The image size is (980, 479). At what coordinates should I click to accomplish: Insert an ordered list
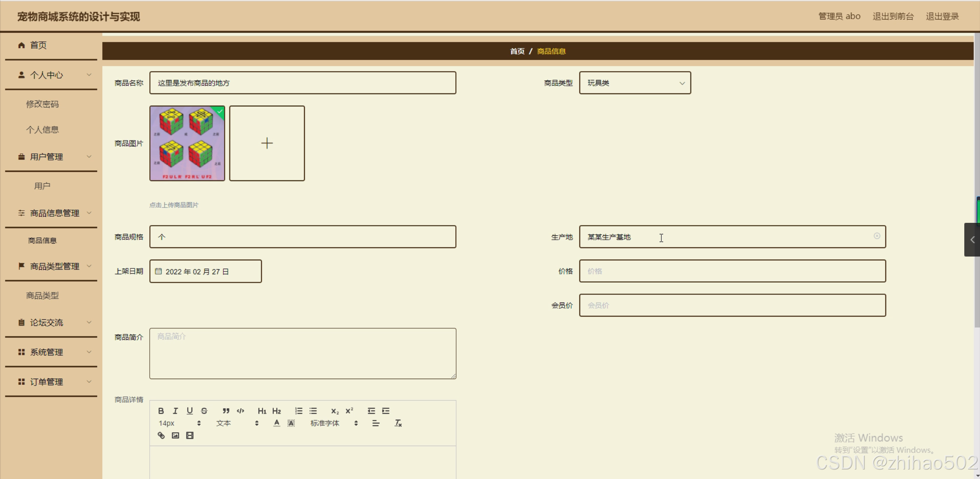(299, 411)
